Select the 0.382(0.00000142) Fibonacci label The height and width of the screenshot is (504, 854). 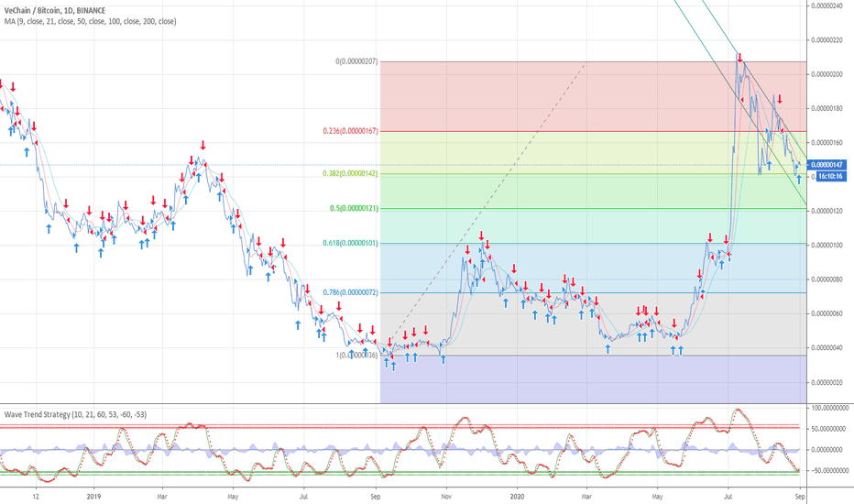[350, 173]
